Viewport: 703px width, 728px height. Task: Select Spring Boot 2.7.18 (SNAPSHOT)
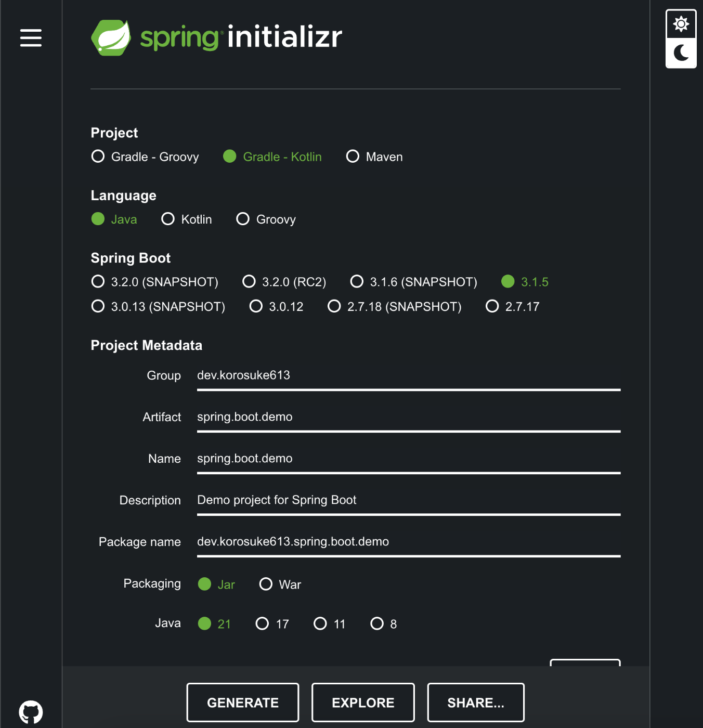[395, 306]
